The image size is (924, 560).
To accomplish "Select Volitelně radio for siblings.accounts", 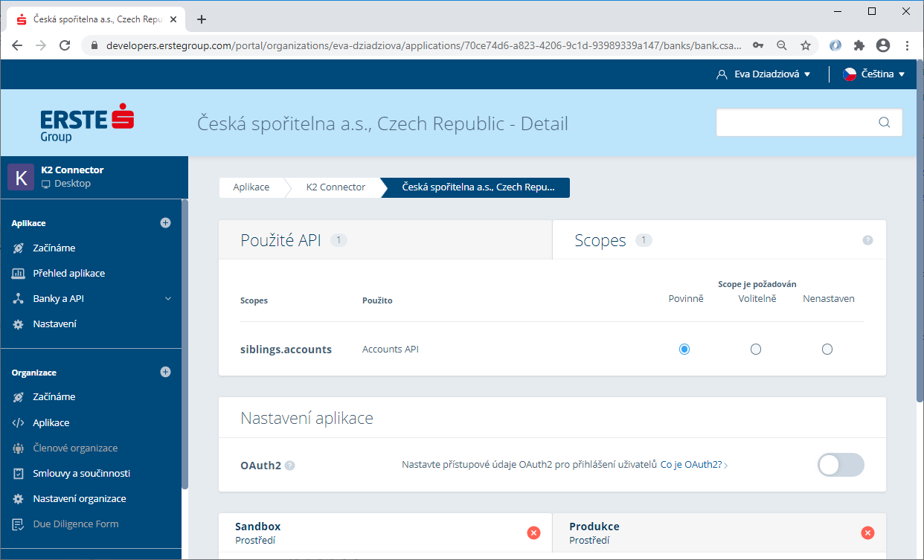I will point(756,349).
